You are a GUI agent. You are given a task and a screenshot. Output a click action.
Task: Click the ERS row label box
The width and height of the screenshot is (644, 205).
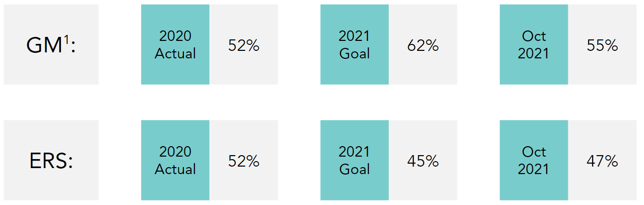[51, 160]
